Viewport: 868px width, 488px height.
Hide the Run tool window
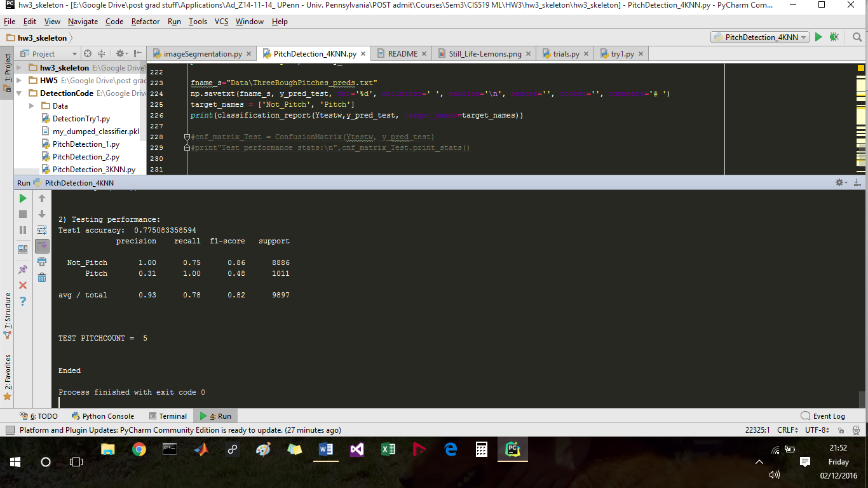pyautogui.click(x=857, y=182)
